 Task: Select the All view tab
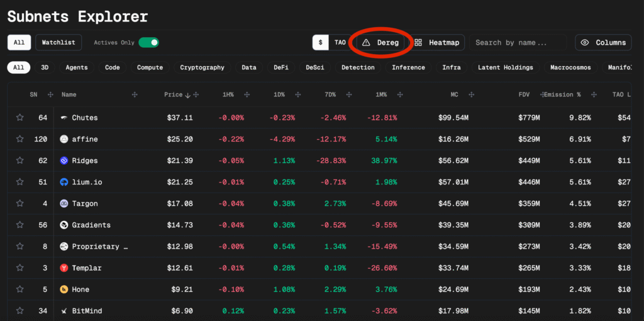click(19, 42)
